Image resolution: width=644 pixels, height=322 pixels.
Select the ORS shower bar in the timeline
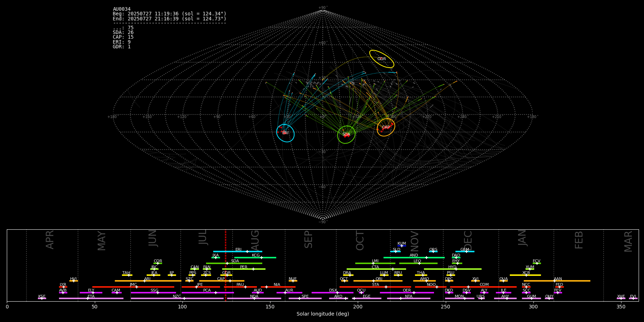[433, 252]
